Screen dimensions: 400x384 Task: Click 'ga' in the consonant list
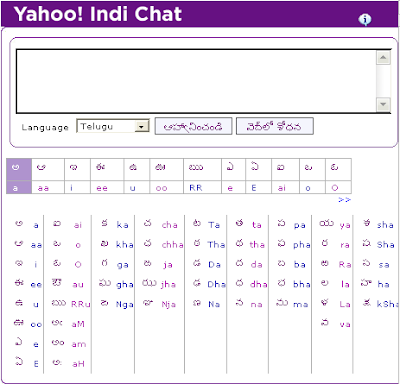pyautogui.click(x=122, y=265)
